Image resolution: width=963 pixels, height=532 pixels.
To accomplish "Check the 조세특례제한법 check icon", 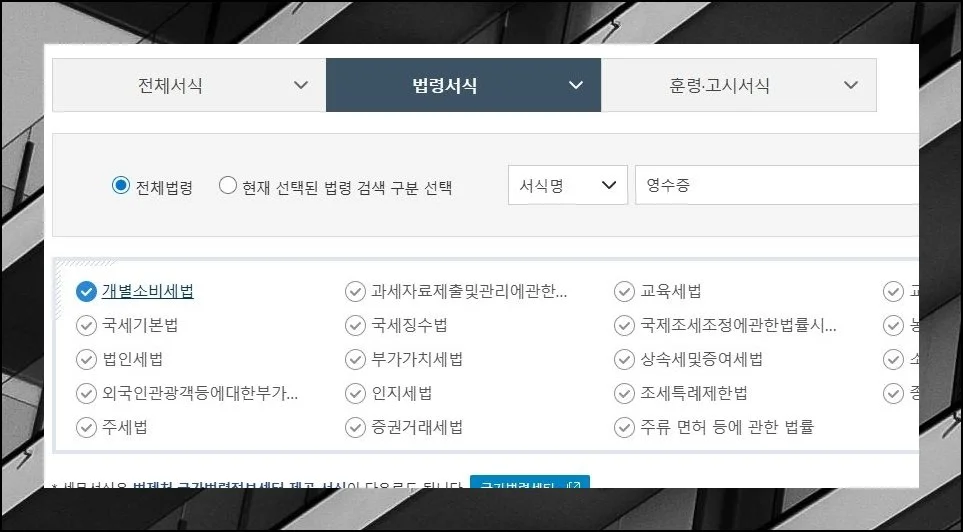I will click(x=624, y=393).
